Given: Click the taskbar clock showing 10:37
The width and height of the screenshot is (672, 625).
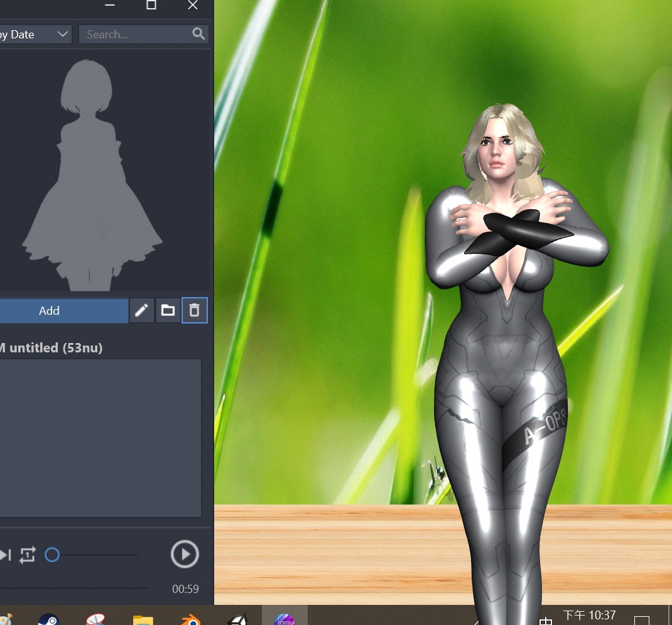Looking at the screenshot, I should [x=589, y=615].
